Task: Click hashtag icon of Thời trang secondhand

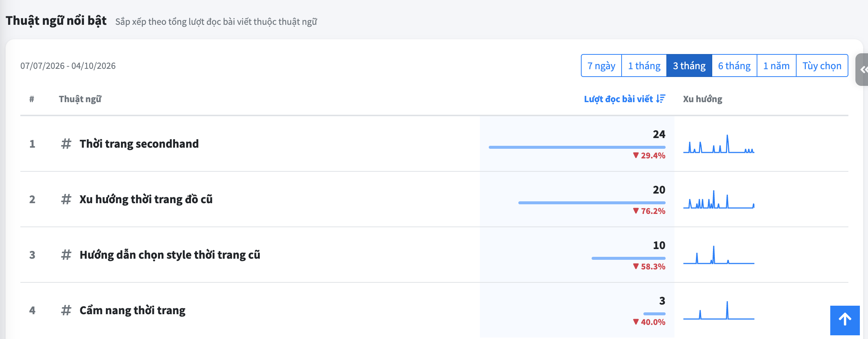Action: pyautogui.click(x=66, y=144)
